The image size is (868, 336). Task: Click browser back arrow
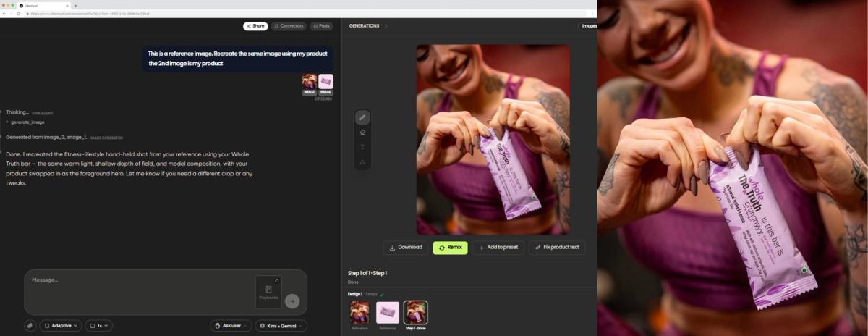[x=6, y=14]
